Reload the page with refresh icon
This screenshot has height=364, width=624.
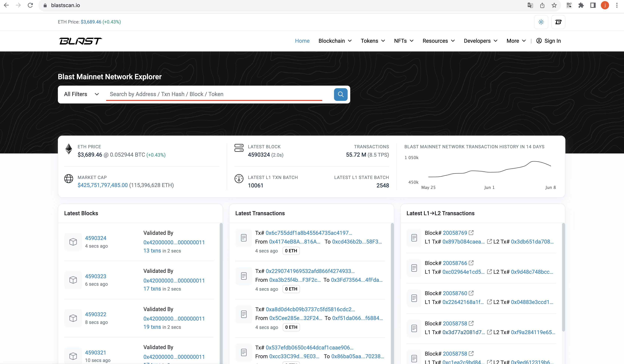30,5
